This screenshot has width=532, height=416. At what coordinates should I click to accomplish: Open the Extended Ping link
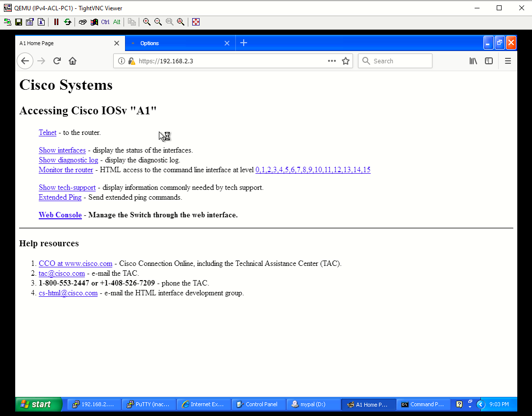pos(60,197)
